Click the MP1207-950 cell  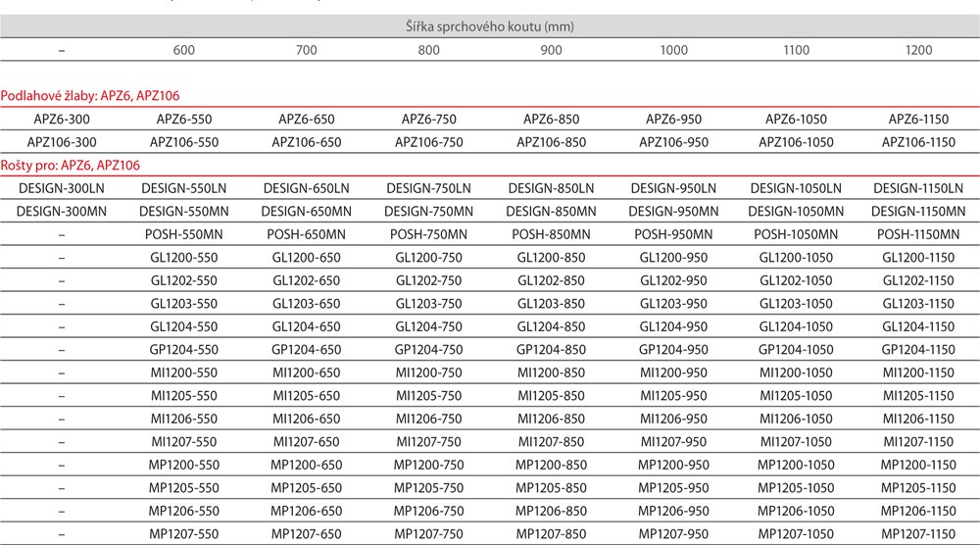tap(673, 534)
